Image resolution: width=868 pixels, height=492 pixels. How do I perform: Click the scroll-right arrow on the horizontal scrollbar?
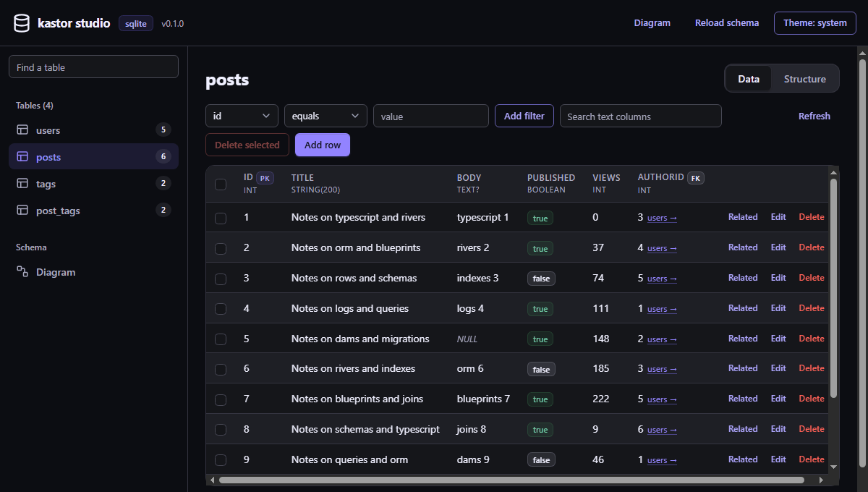(821, 480)
